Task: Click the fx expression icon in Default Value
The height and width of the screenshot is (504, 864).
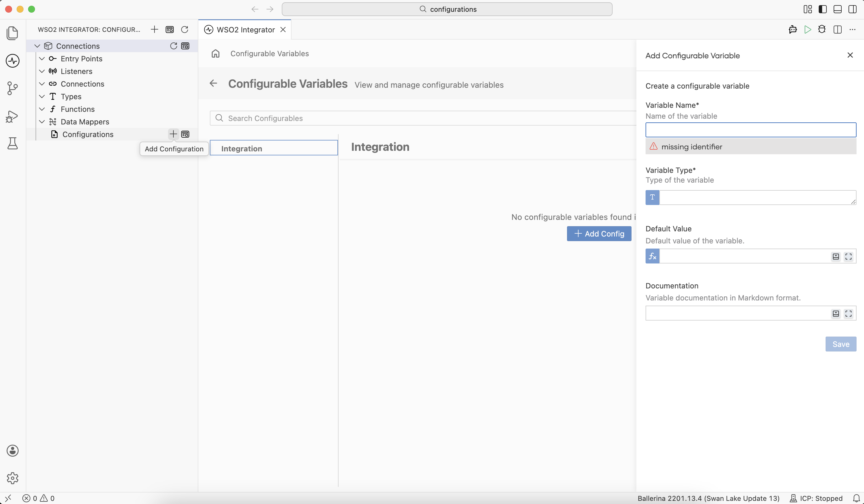Action: (652, 256)
